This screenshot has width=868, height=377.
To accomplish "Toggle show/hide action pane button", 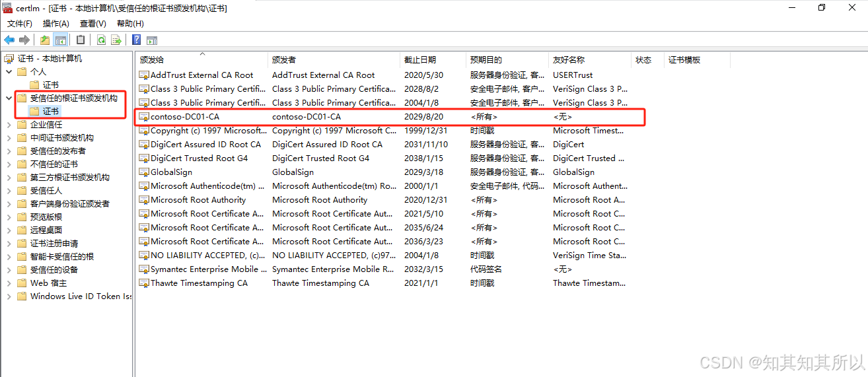I will 152,40.
